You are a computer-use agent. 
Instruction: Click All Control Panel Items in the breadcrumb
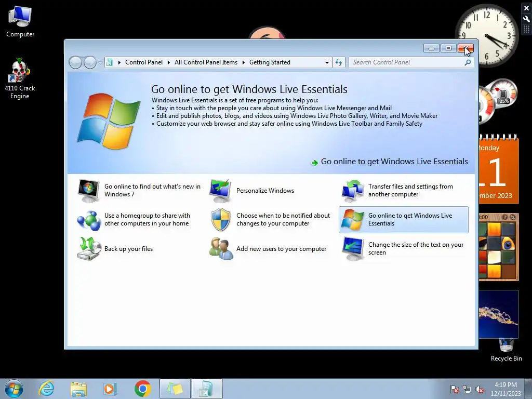point(206,62)
